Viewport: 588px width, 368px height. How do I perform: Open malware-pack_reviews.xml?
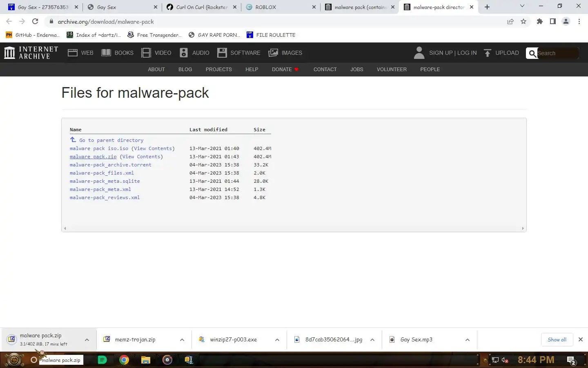pyautogui.click(x=105, y=197)
